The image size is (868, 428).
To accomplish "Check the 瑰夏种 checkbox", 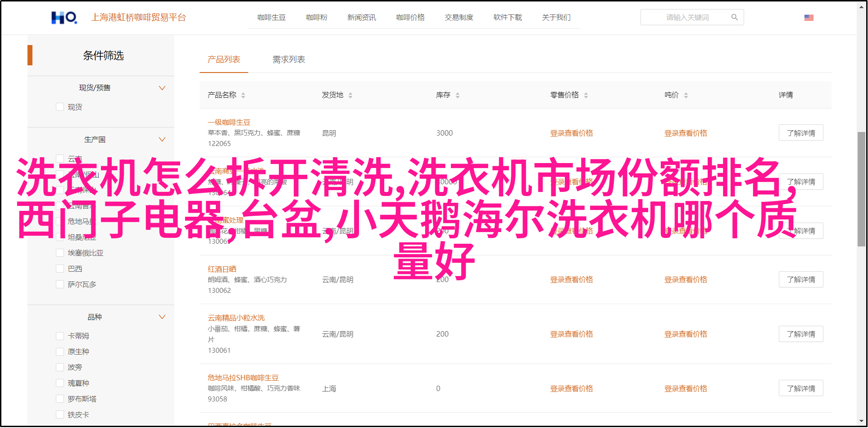I will (60, 383).
